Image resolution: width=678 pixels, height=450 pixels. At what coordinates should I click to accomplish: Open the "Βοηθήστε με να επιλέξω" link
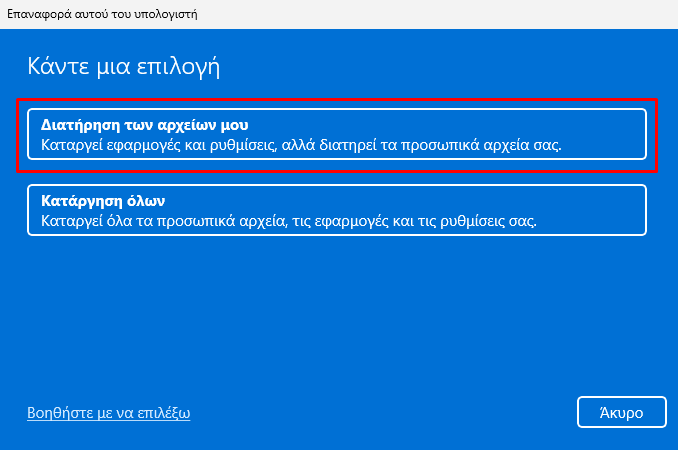pos(109,413)
